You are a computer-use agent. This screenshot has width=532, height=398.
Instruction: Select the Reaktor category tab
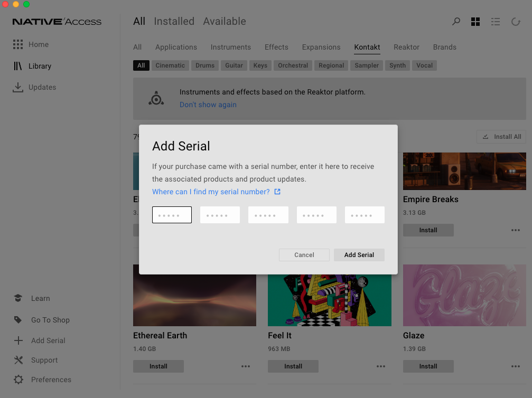click(x=406, y=47)
